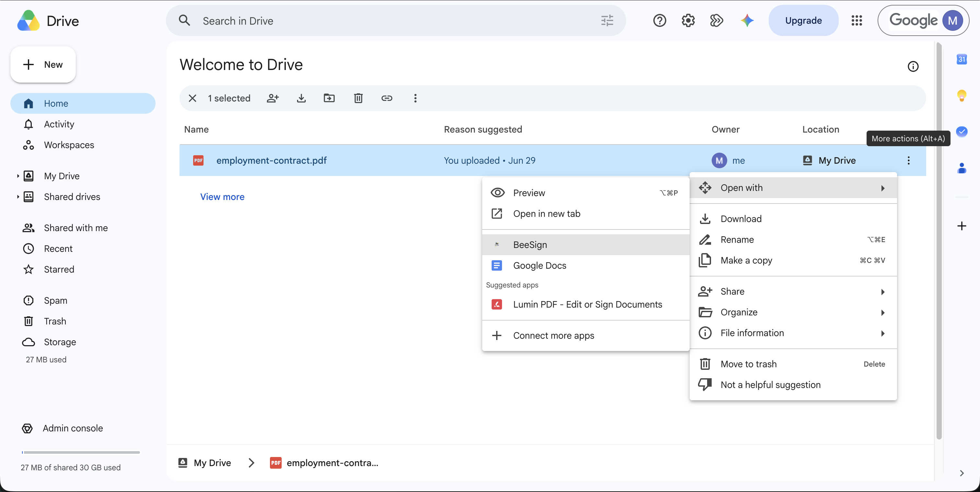The image size is (980, 492).
Task: Open Workspaces in sidebar
Action: click(83, 145)
